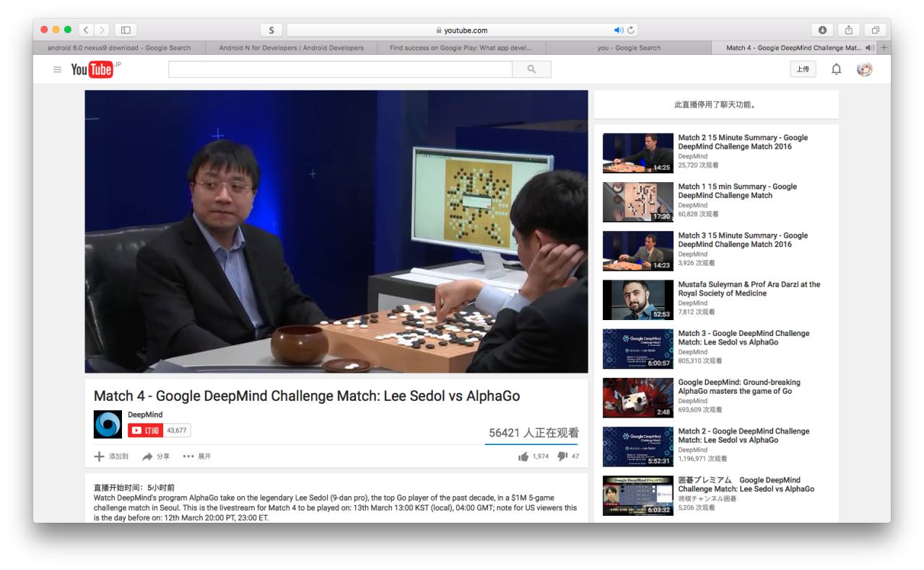Screen dimensions: 924x570
Task: Go back with Safari's back arrow
Action: tap(86, 30)
